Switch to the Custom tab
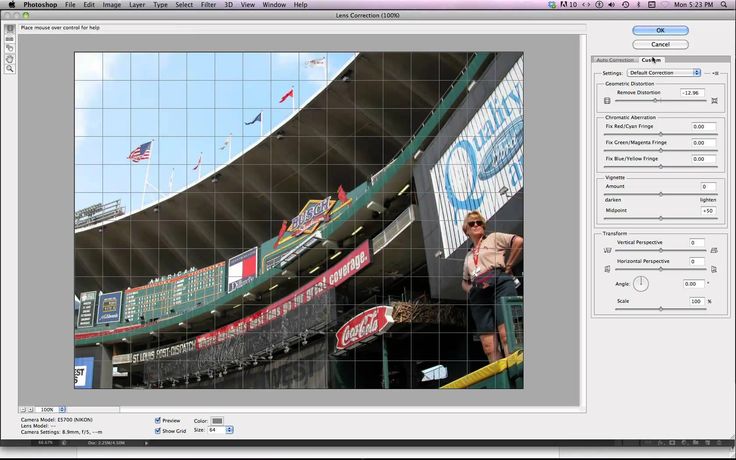Image resolution: width=736 pixels, height=460 pixels. click(651, 60)
